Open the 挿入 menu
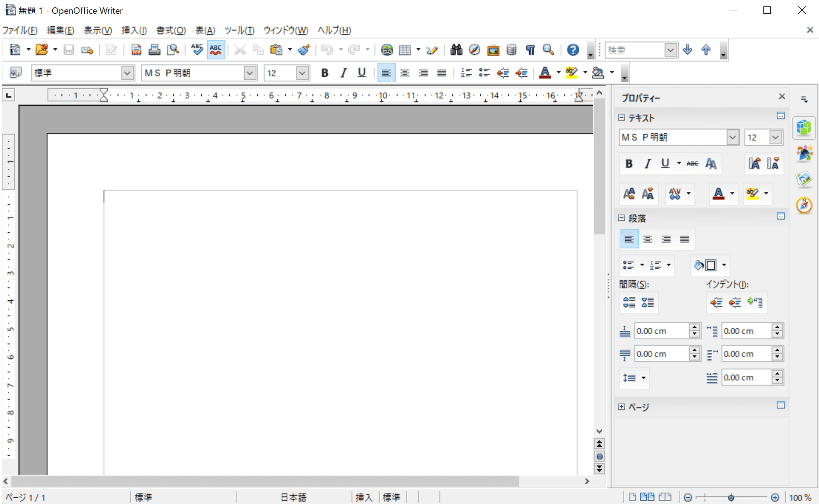 [134, 31]
